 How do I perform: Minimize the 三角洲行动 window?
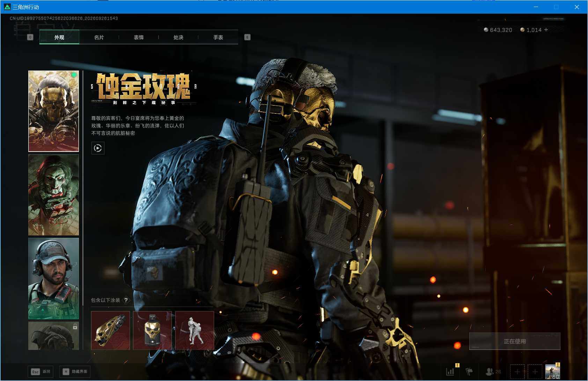[x=536, y=7]
